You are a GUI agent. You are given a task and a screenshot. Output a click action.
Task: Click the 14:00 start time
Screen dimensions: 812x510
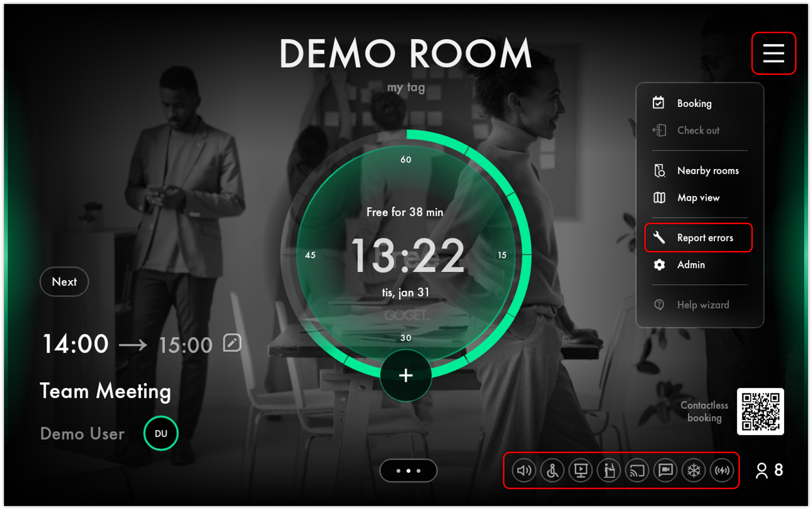tap(76, 344)
